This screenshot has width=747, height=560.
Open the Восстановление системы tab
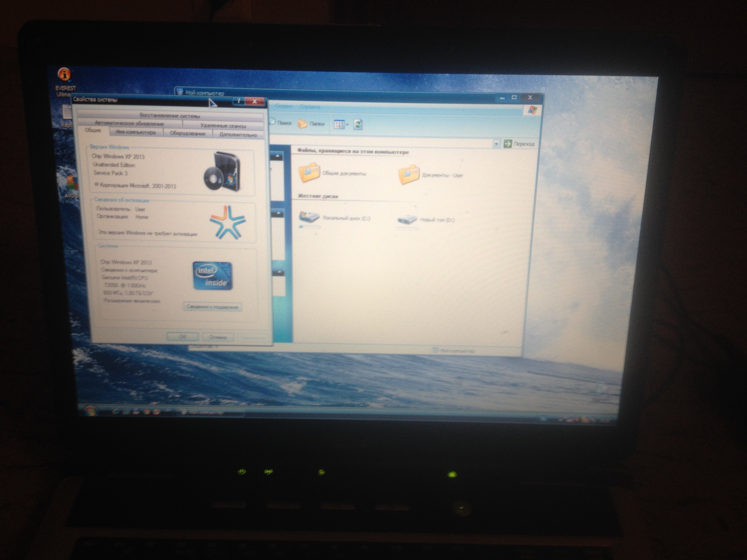pos(170,116)
